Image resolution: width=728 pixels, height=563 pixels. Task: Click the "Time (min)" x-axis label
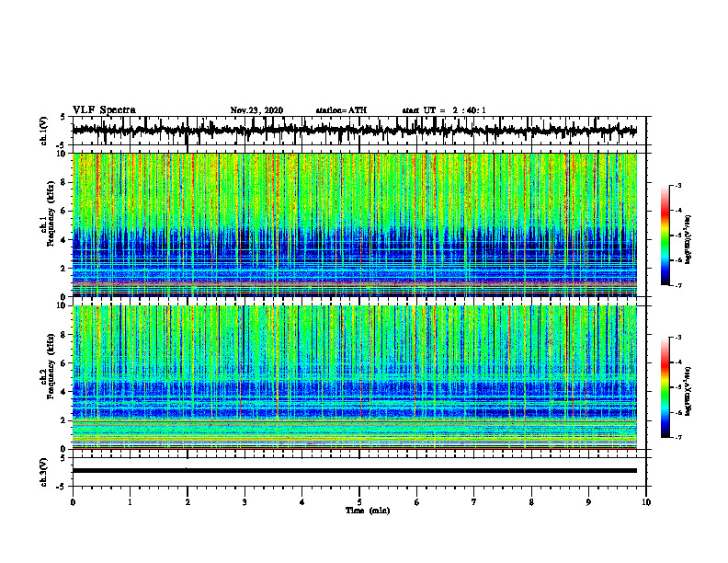pyautogui.click(x=368, y=511)
